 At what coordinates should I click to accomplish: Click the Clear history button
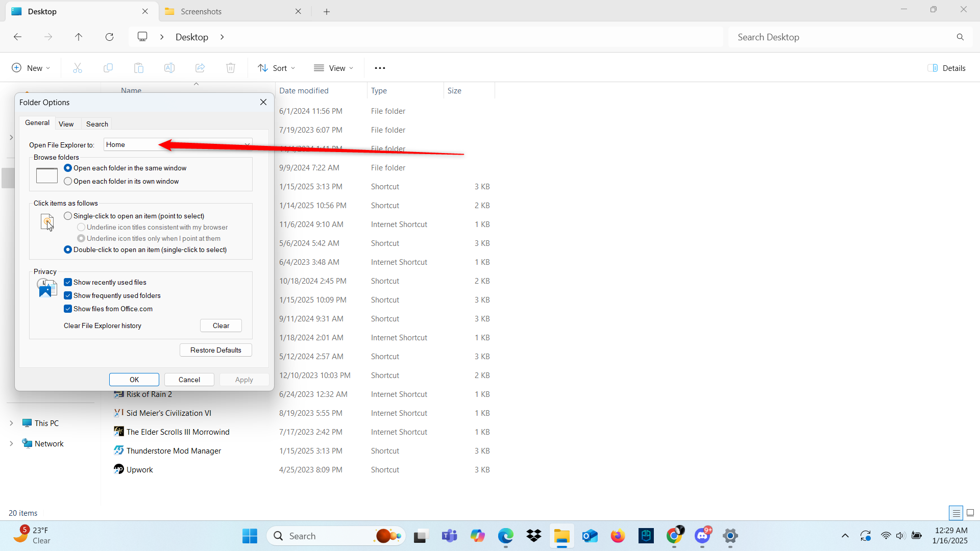coord(221,325)
